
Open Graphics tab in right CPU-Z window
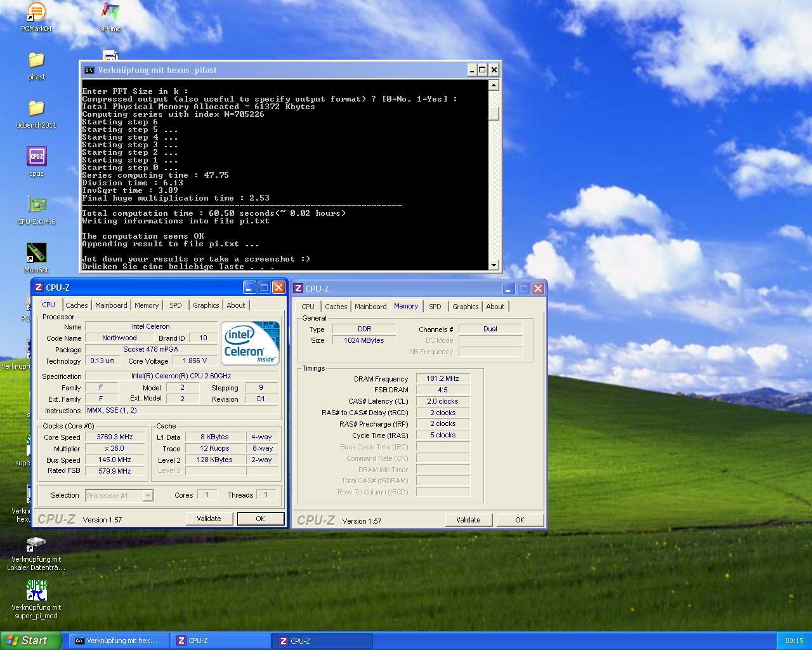coord(466,307)
